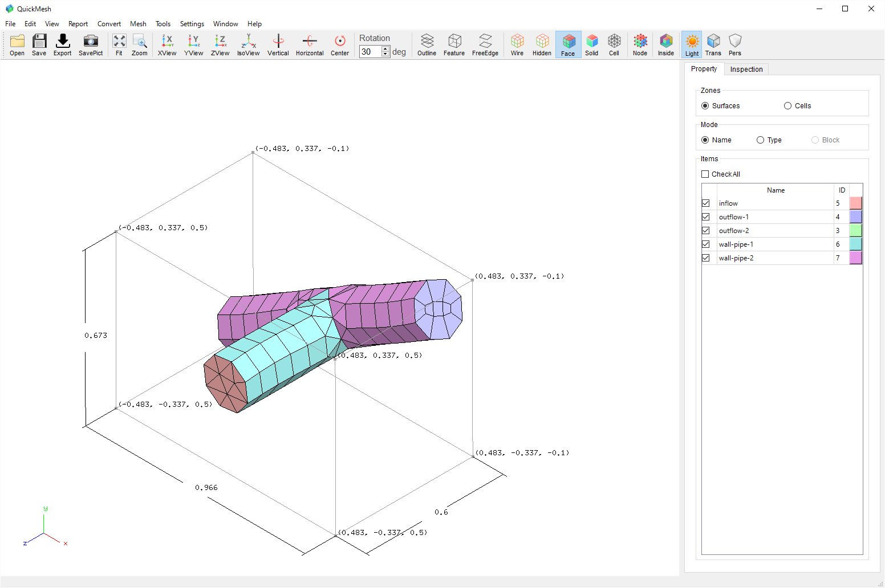Switch to YView orientation
The width and height of the screenshot is (885, 588).
pos(194,44)
